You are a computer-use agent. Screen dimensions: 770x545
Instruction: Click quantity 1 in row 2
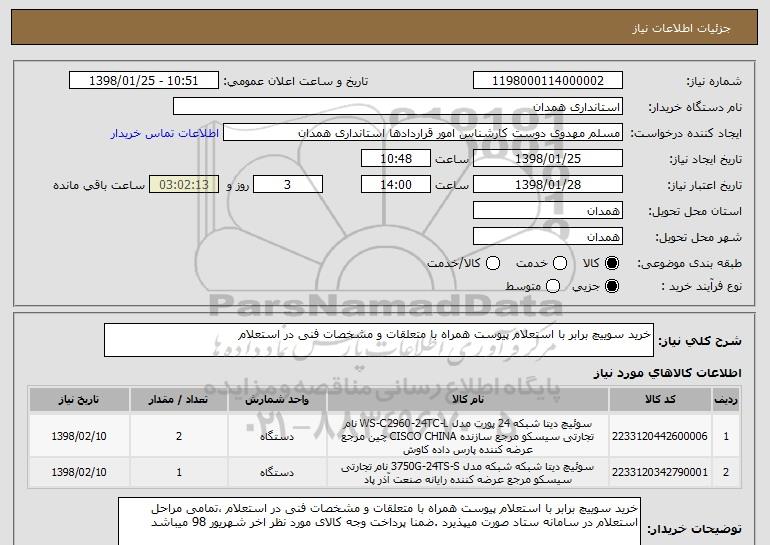tap(179, 472)
